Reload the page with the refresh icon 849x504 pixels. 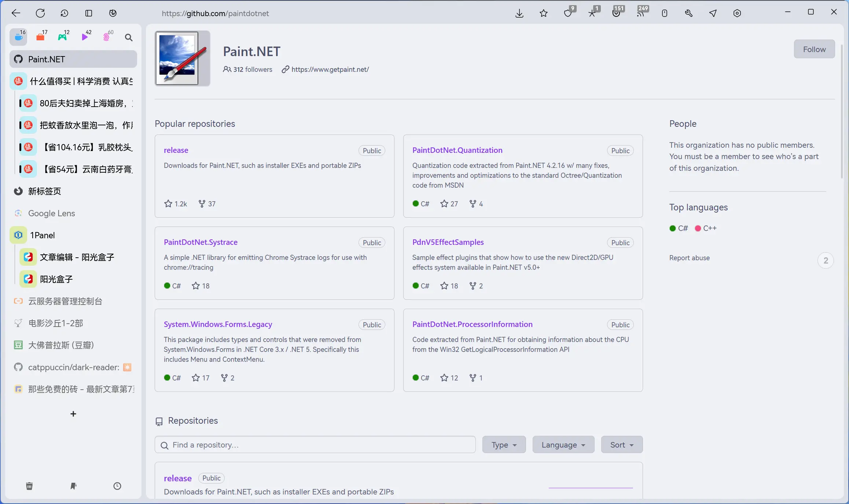[40, 13]
